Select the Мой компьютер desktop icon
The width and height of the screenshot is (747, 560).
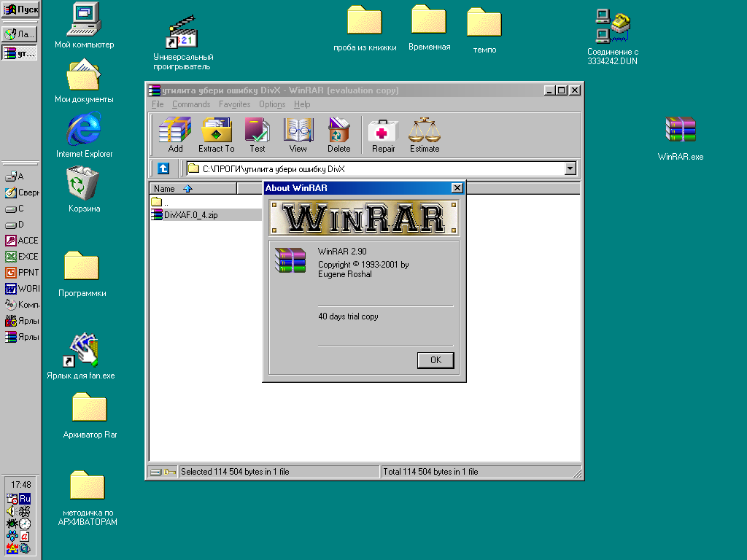[85, 26]
